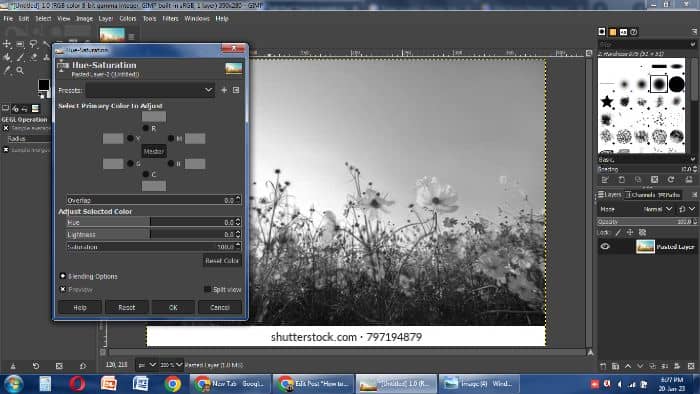Expand the Blending Options section
This screenshot has width=700, height=394.
(x=63, y=276)
